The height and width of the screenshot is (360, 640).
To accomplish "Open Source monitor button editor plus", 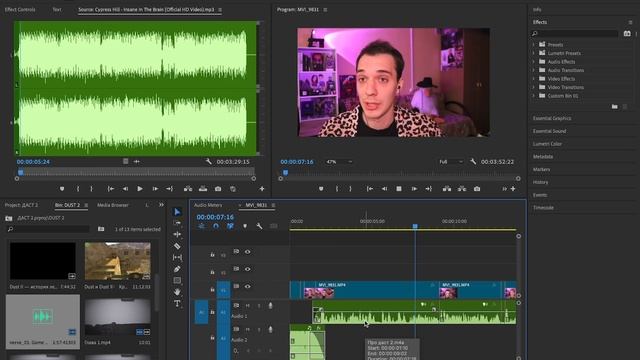I will pyautogui.click(x=262, y=189).
